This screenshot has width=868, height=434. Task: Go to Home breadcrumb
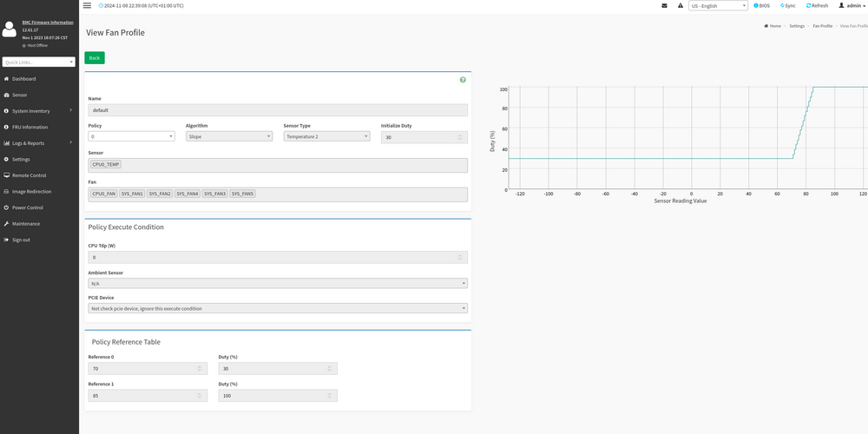click(x=773, y=26)
